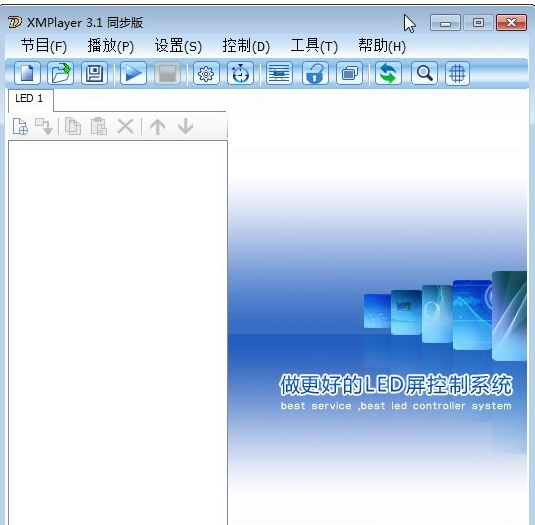Click the empty program list area
Image resolution: width=535 pixels, height=525 pixels.
pyautogui.click(x=118, y=333)
